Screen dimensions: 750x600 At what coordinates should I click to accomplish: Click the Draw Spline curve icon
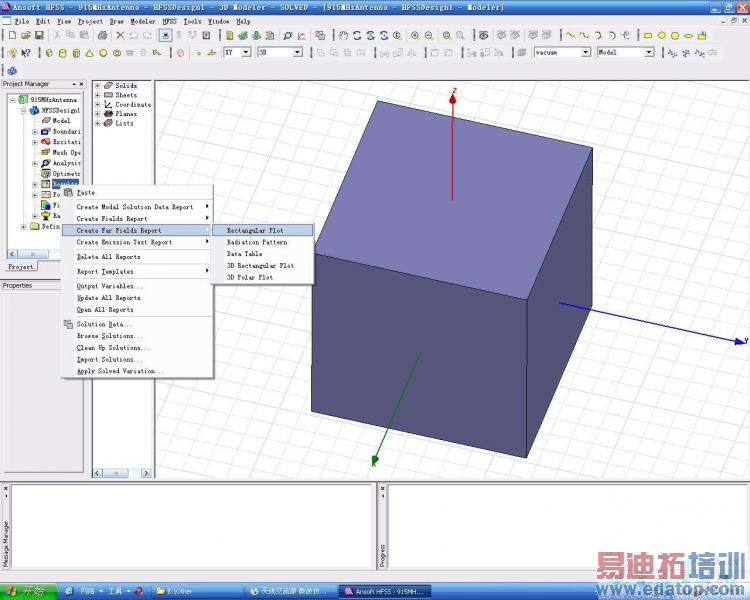click(x=584, y=35)
